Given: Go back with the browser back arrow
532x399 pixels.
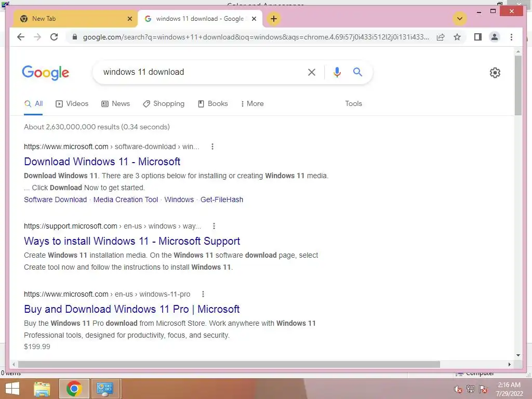Looking at the screenshot, I should click(21, 37).
